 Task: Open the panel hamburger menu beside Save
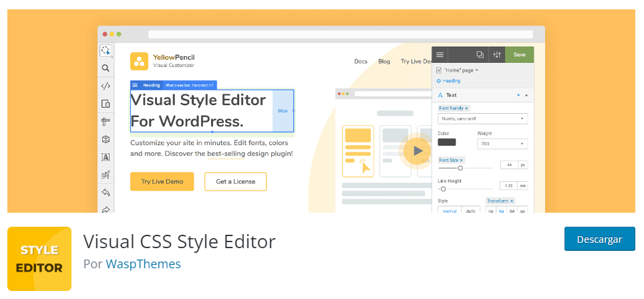coord(440,55)
